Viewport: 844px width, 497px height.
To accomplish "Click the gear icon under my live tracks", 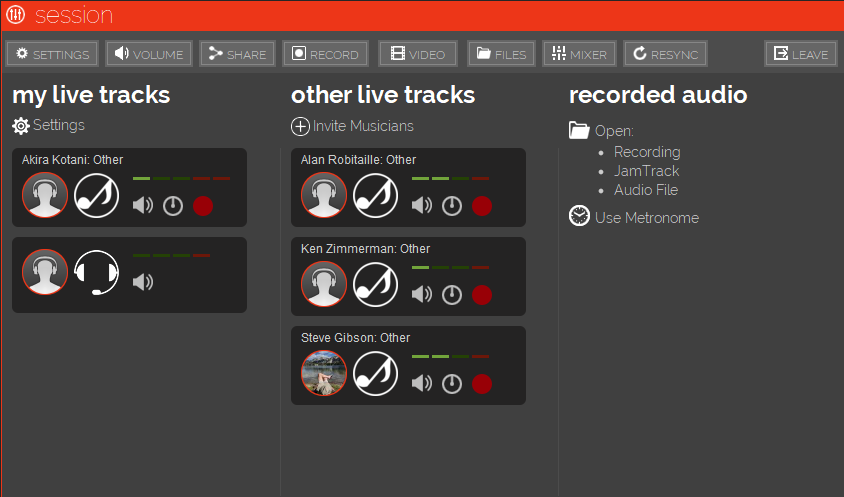I will 21,126.
